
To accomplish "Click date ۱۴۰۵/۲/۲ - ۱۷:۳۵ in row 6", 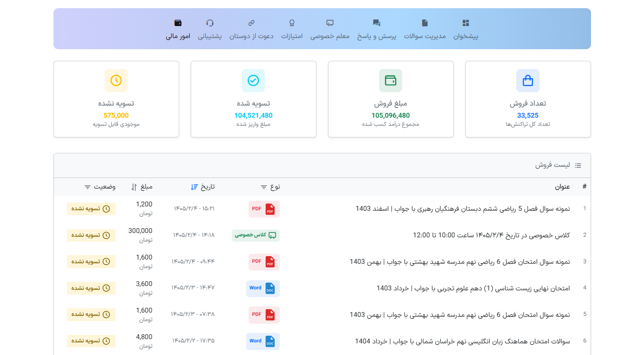I will click(x=194, y=341).
